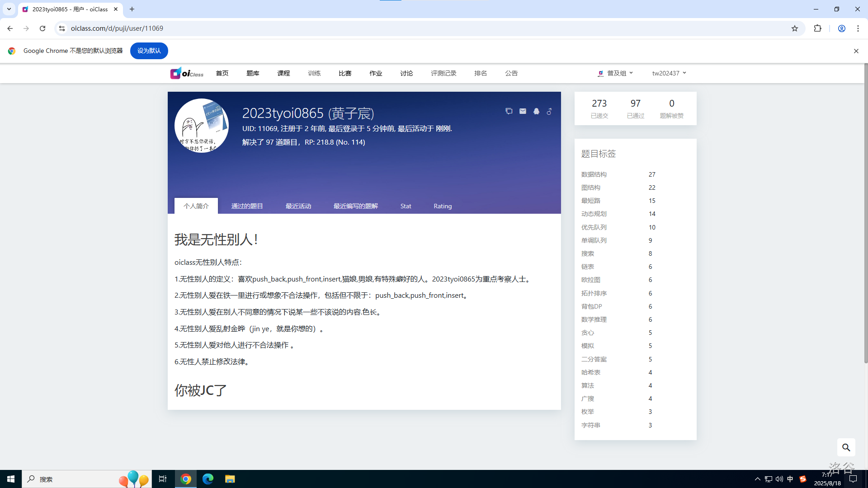
Task: Click the chat message icon on the profile banner
Action: (509, 111)
